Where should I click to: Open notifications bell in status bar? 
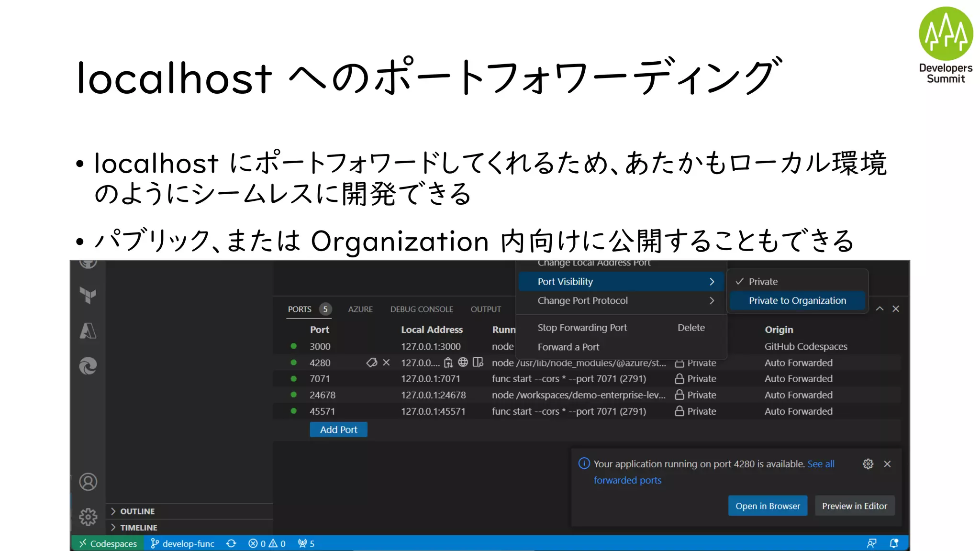pos(893,543)
